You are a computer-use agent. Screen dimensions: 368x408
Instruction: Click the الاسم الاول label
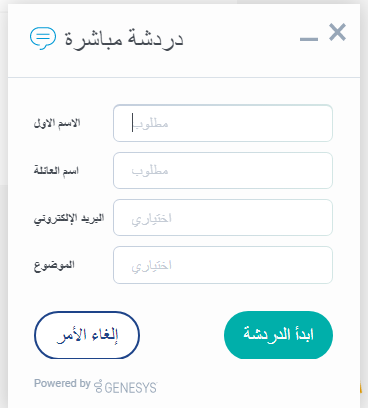pos(57,123)
